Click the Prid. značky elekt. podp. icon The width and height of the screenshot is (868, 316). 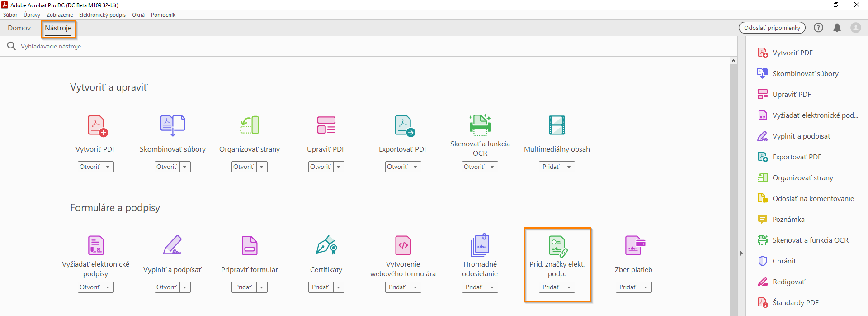(558, 246)
